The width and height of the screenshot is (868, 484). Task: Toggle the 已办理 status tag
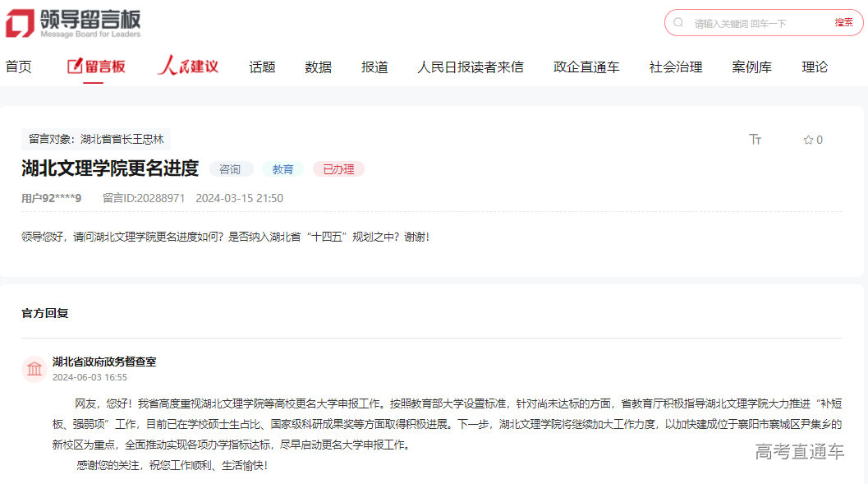(338, 168)
